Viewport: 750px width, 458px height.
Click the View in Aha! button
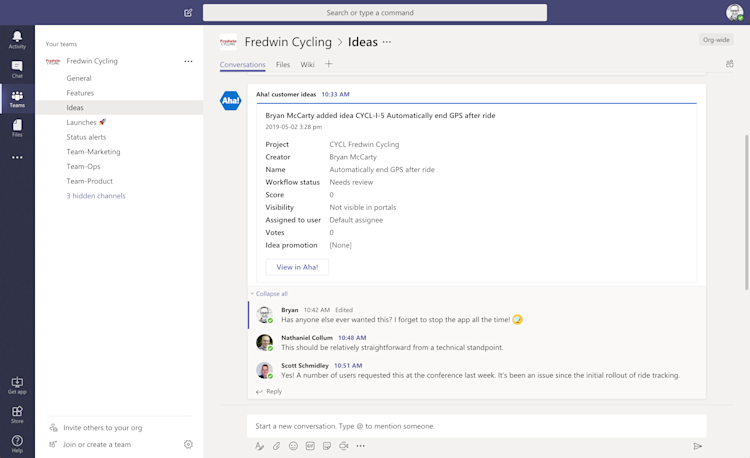(x=297, y=267)
